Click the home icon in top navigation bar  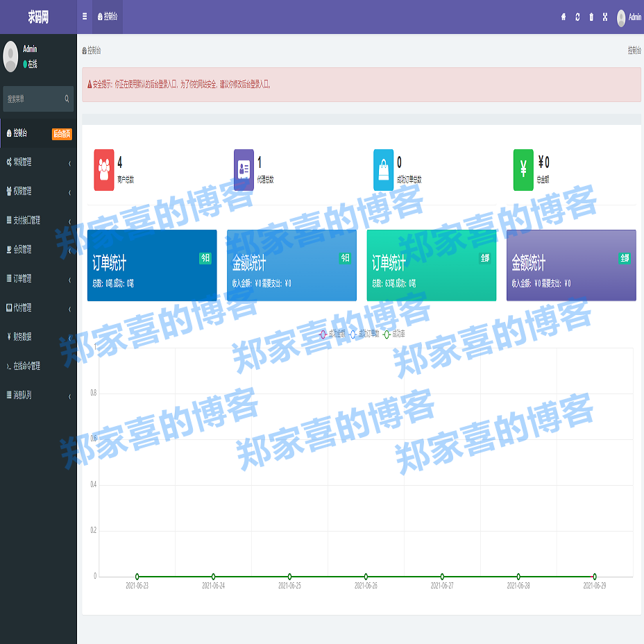[x=562, y=17]
